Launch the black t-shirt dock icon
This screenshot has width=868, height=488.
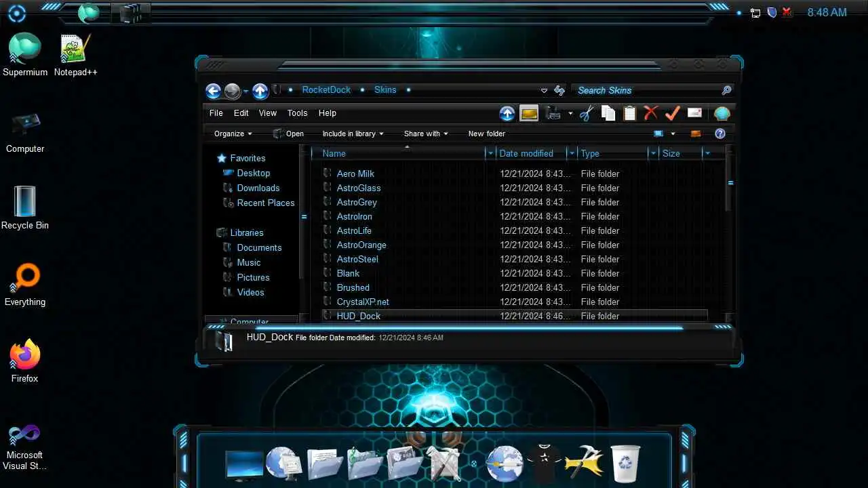544,464
